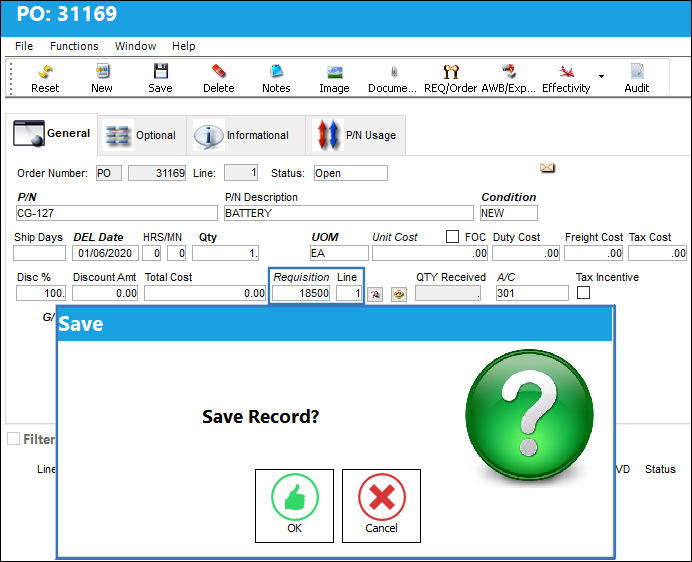
Task: Click the Delete eraser icon
Action: click(x=218, y=72)
